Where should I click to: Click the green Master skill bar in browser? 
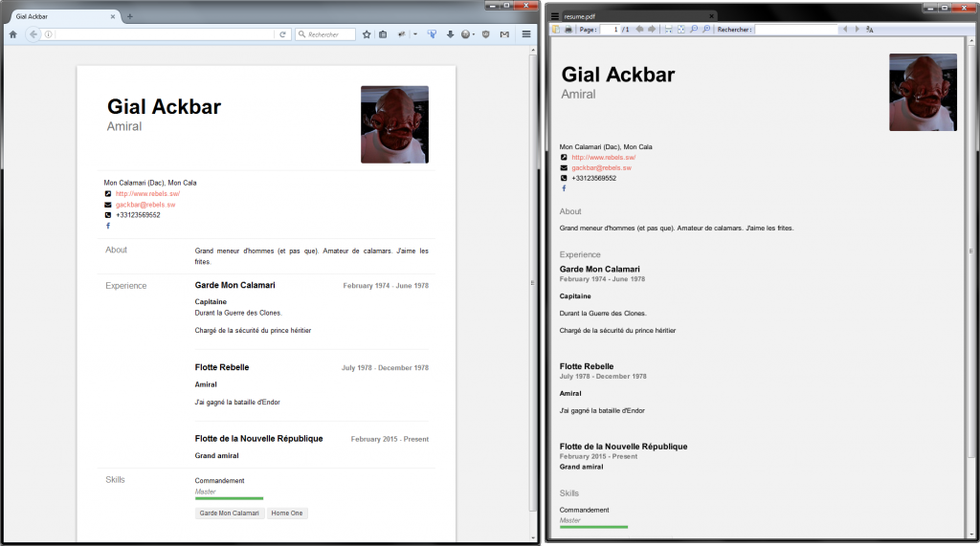229,498
